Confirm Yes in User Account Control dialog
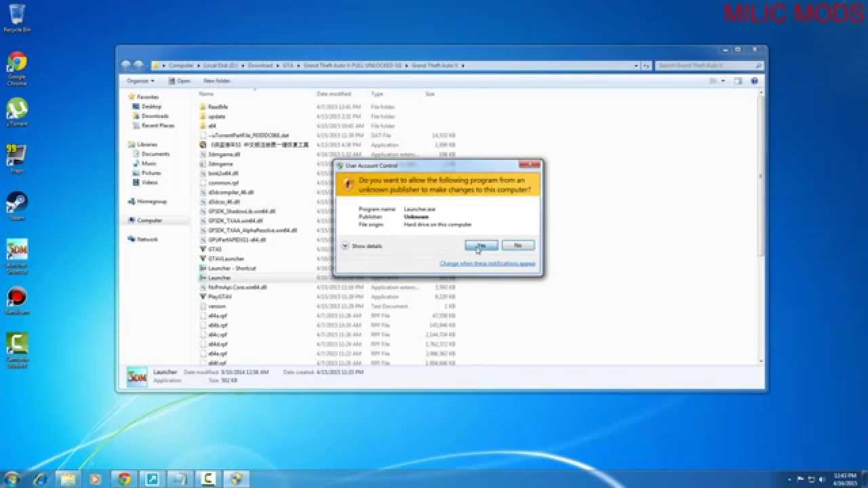 [481, 245]
